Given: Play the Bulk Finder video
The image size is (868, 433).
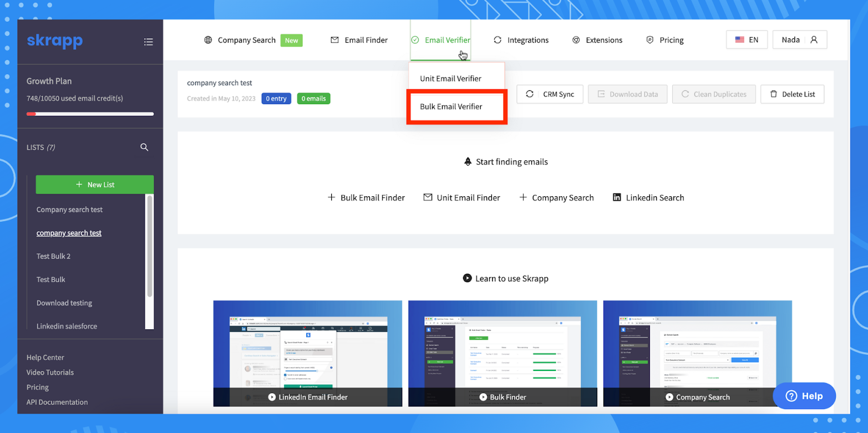Looking at the screenshot, I should [502, 353].
